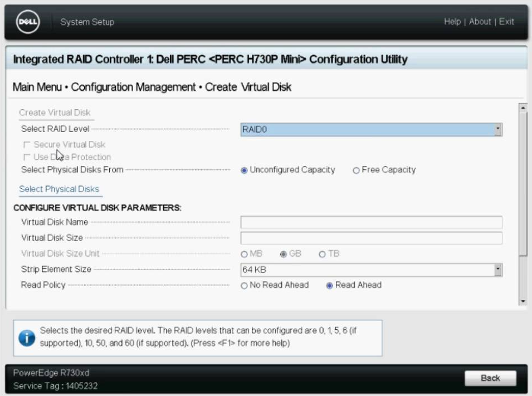Click Exit in the top bar

coord(506,22)
